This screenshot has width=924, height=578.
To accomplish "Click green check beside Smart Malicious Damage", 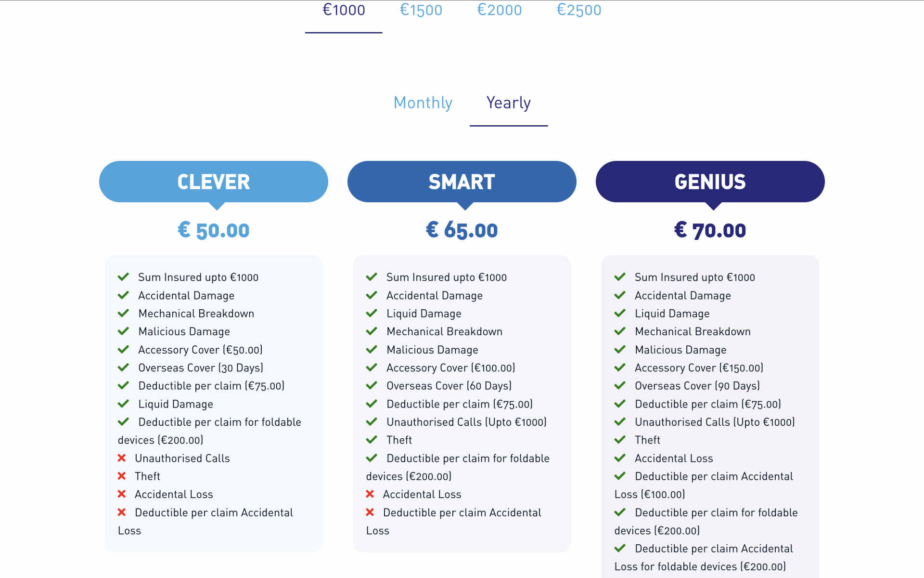I will pos(372,349).
